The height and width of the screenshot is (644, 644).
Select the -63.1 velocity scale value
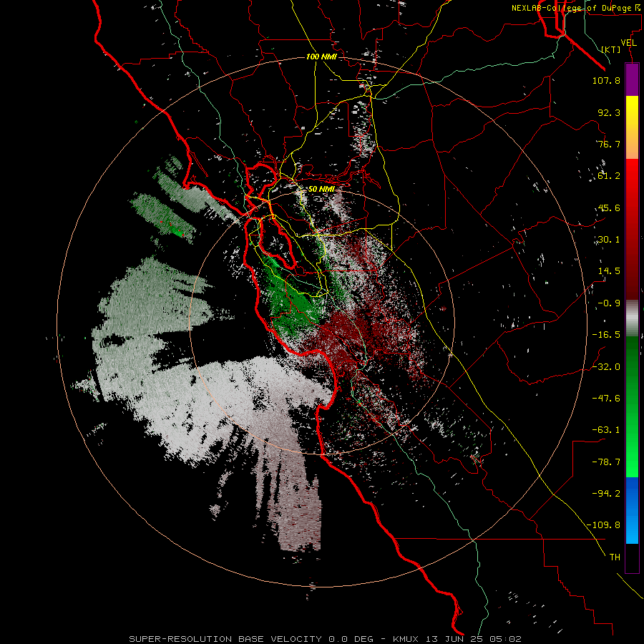606,430
